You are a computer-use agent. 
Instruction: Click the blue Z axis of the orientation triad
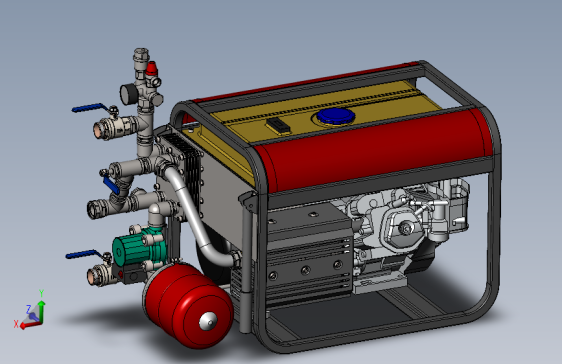(x=33, y=316)
